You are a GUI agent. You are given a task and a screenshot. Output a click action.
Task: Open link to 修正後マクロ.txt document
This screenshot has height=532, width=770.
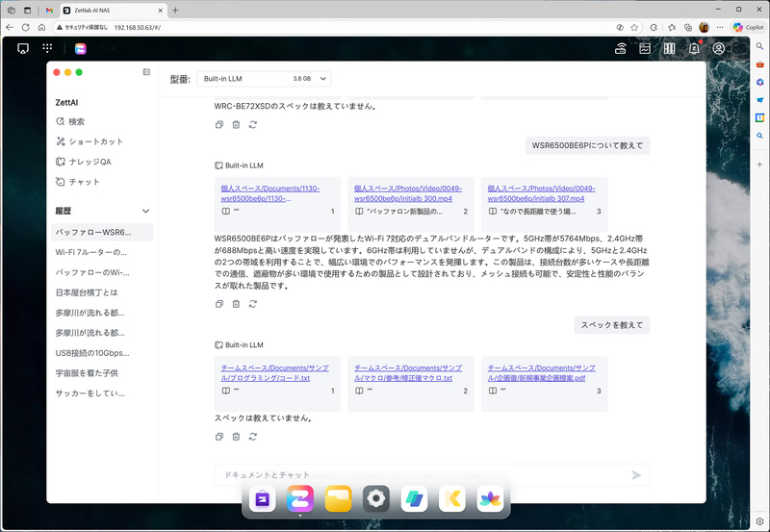tap(408, 373)
